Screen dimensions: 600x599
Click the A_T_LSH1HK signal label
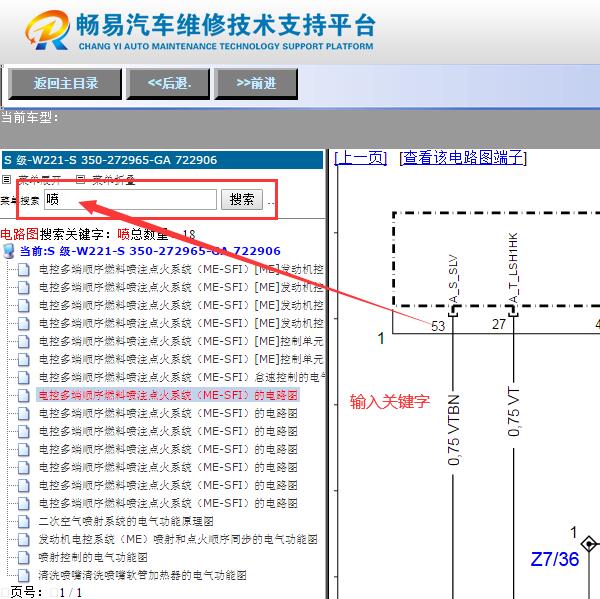click(x=514, y=268)
